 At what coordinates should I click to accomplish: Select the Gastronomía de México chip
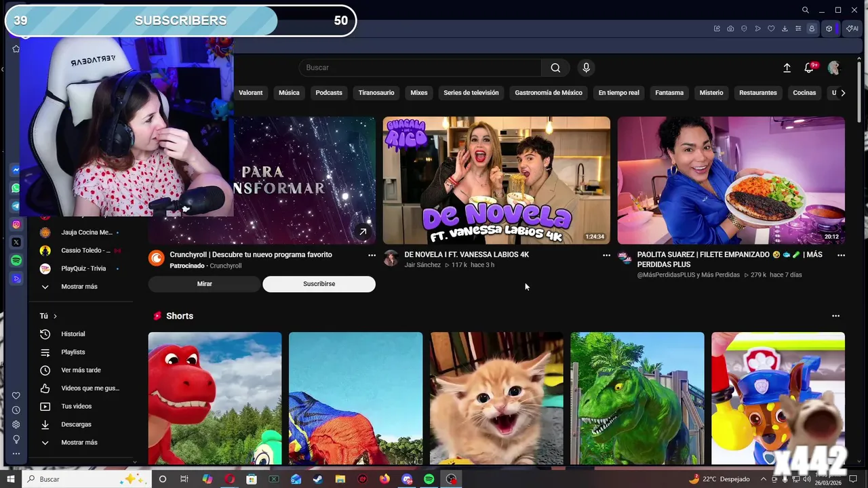[549, 93]
